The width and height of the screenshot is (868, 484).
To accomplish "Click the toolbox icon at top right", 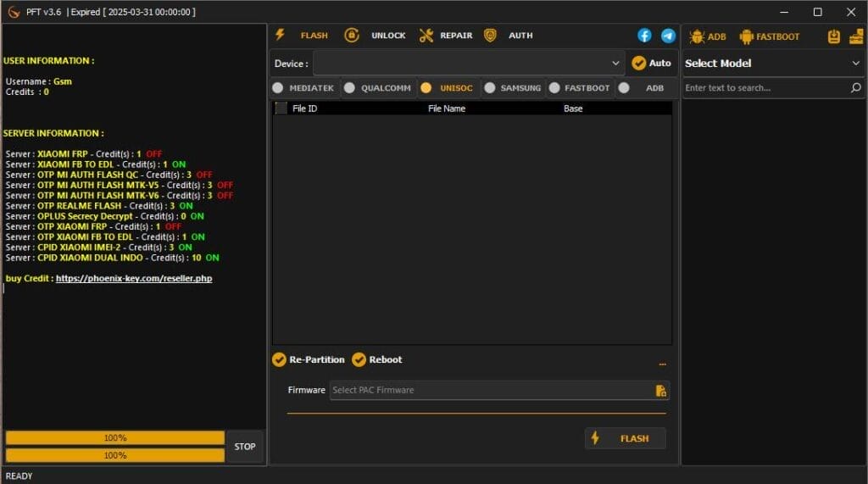I will point(856,36).
